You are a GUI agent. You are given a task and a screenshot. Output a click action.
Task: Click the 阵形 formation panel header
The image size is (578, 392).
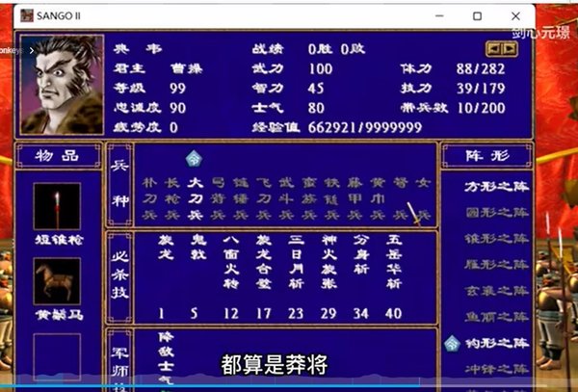point(486,156)
